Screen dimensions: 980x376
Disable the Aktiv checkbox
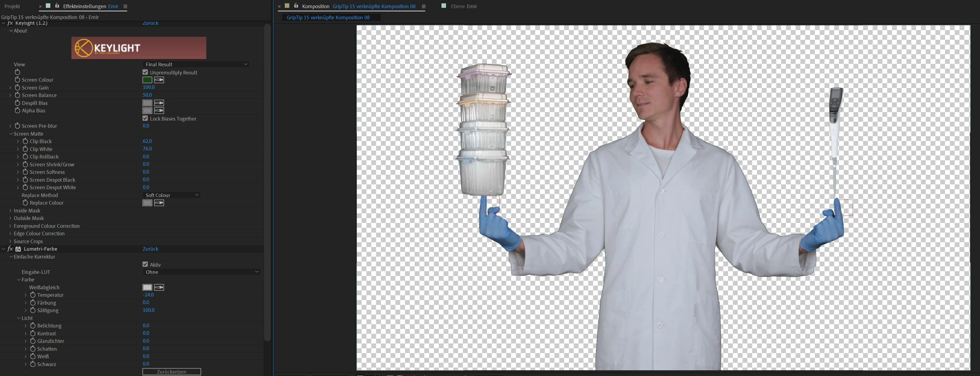click(145, 264)
